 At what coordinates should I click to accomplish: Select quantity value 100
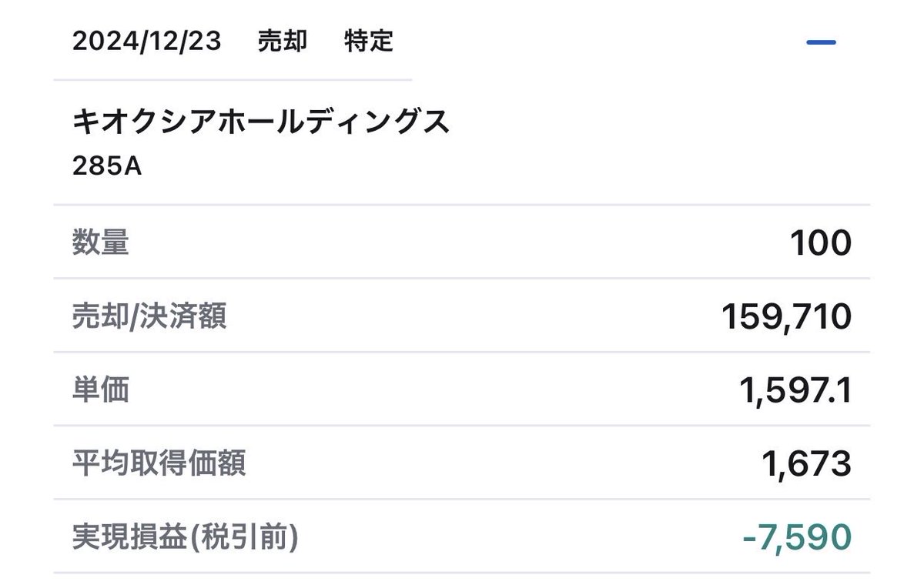821,243
